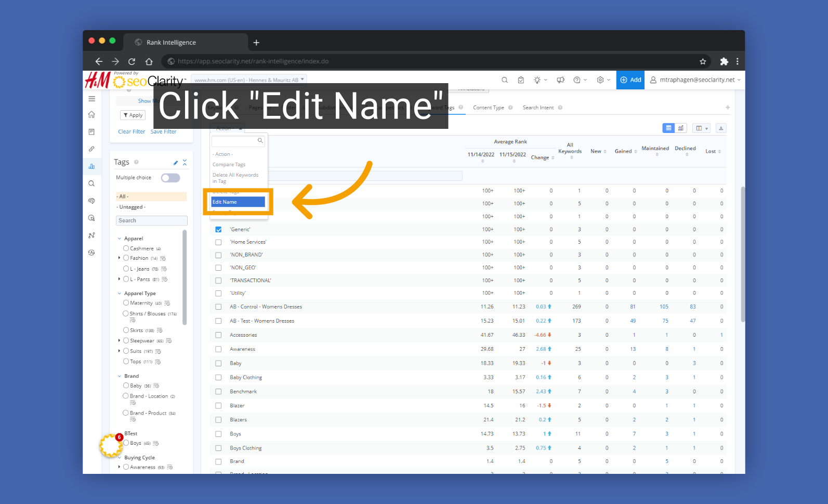Image resolution: width=828 pixels, height=504 pixels.
Task: Check the Accessories row checkbox
Action: tap(218, 335)
